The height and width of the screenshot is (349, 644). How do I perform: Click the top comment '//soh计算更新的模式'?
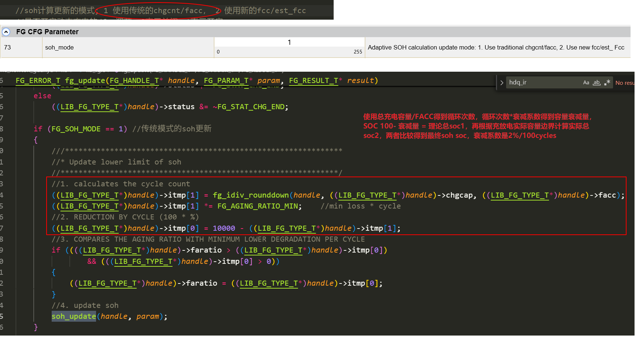point(56,11)
